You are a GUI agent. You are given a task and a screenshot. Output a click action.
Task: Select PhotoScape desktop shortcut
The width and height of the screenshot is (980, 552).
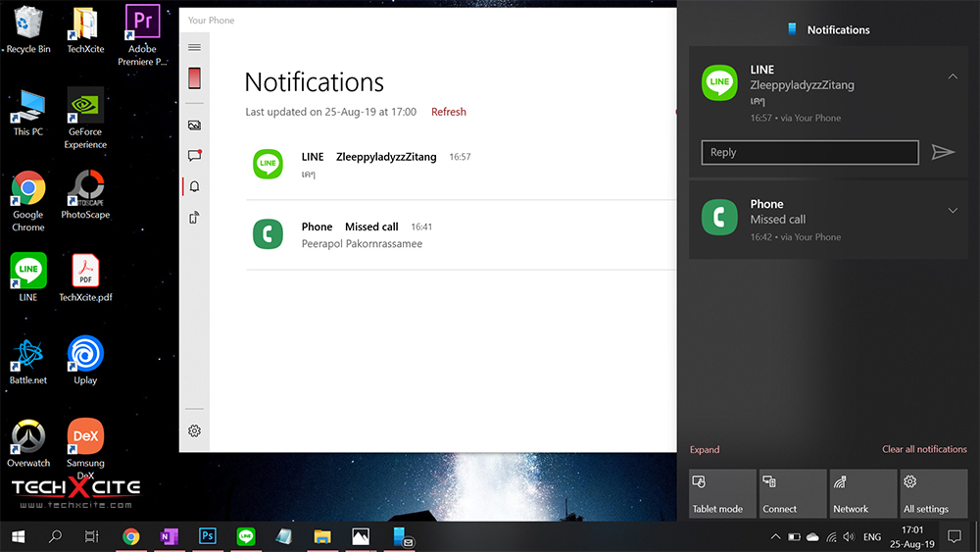pos(85,194)
